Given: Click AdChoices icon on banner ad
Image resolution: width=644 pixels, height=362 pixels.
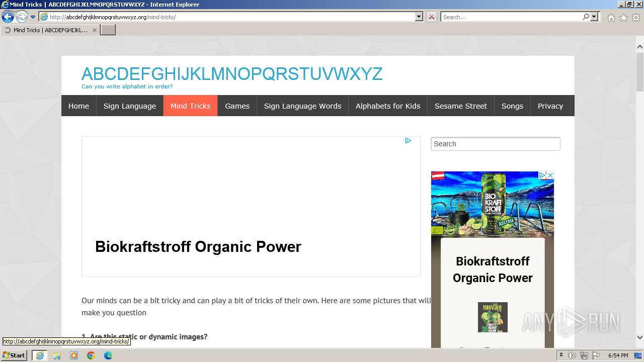Looking at the screenshot, I should [x=408, y=141].
